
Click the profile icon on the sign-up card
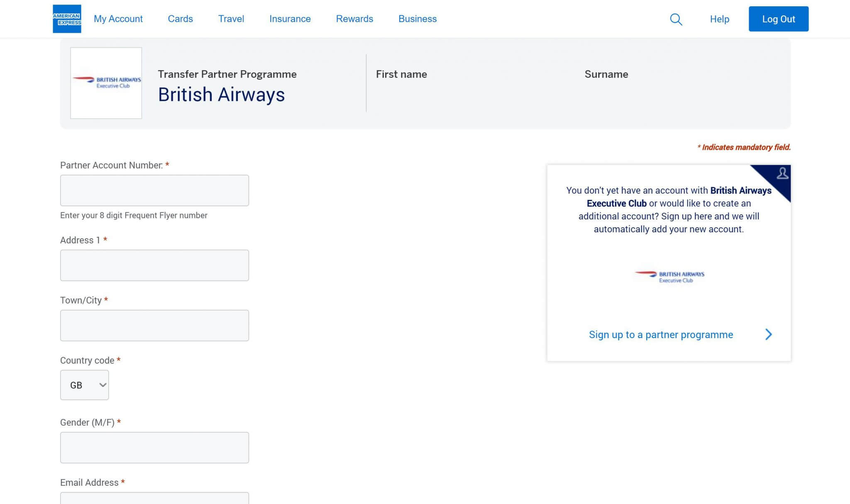[782, 173]
